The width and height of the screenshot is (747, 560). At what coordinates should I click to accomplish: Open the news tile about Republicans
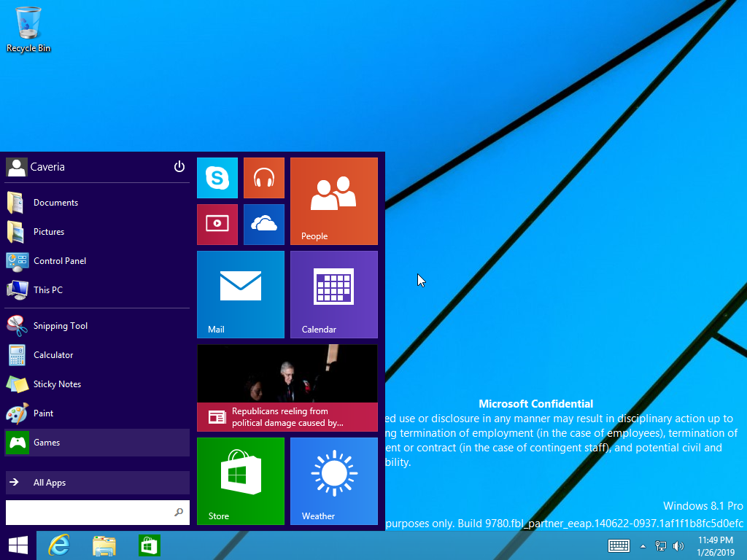point(287,388)
